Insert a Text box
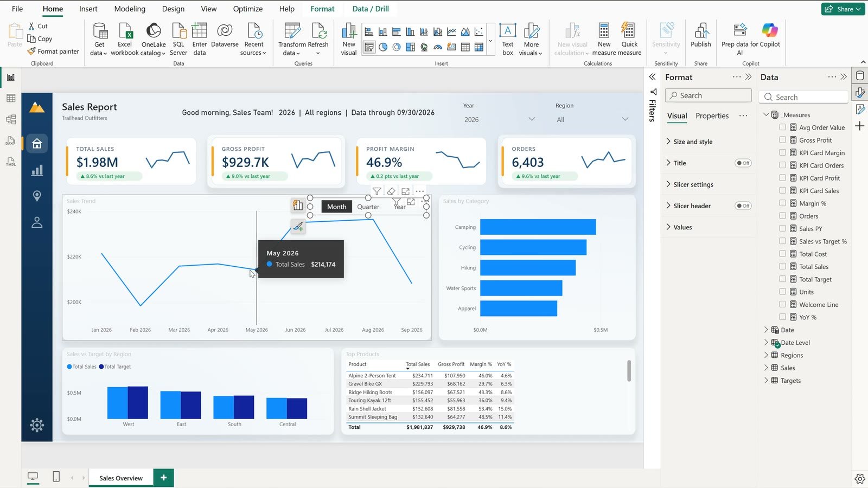This screenshot has height=488, width=868. (x=508, y=39)
